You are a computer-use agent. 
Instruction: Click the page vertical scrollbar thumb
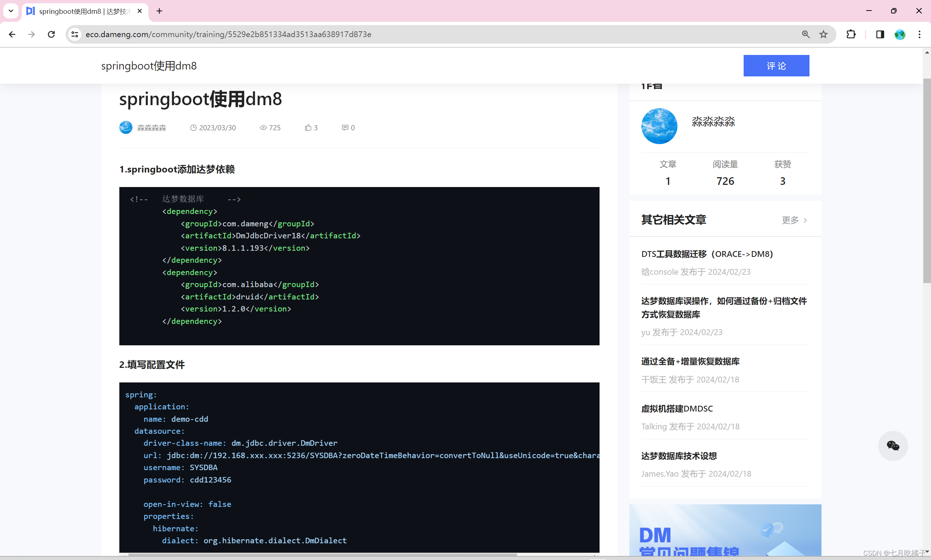(x=927, y=180)
